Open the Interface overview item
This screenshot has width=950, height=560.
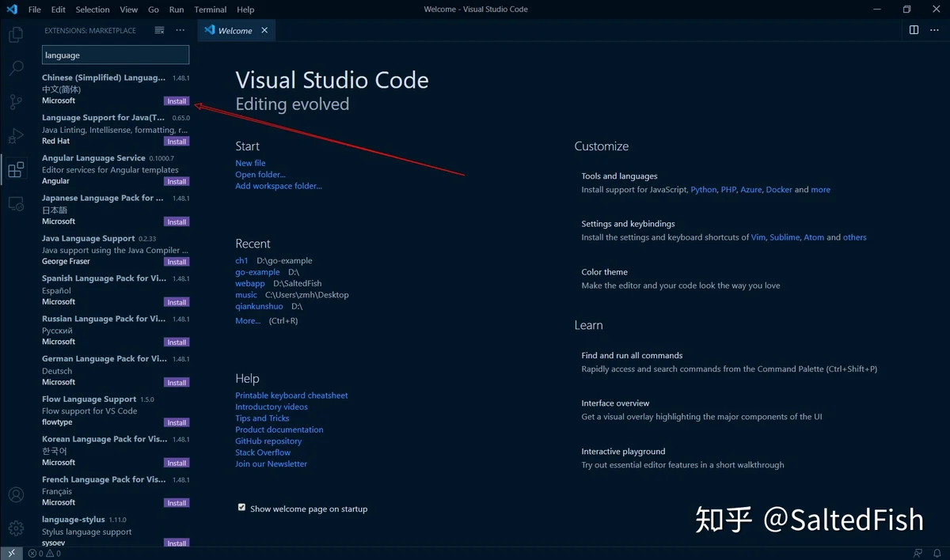tap(701, 410)
